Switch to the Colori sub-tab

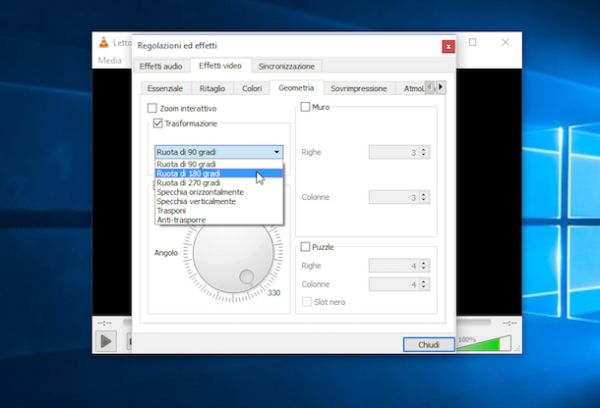coord(252,88)
